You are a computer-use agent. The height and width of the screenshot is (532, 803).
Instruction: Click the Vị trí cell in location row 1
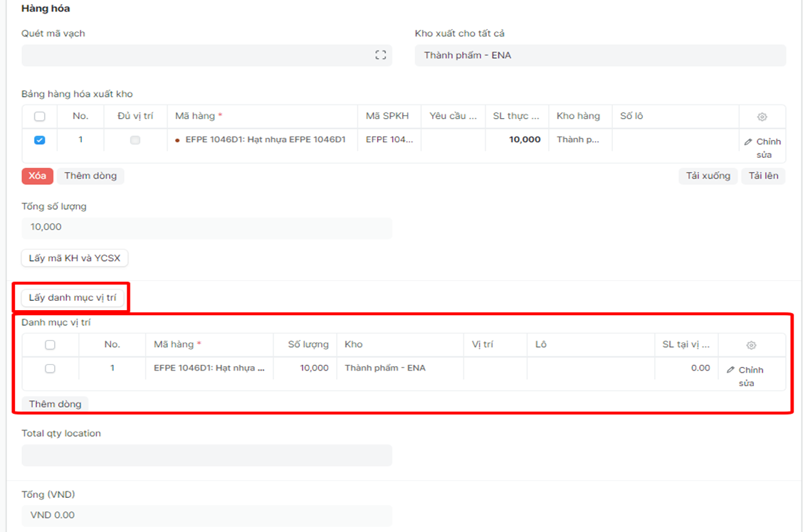(495, 368)
